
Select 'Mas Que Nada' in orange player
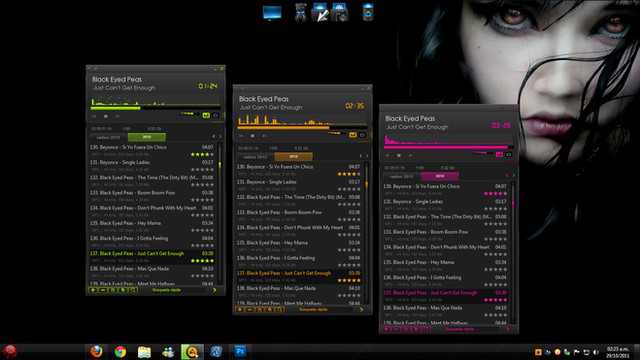tap(299, 291)
